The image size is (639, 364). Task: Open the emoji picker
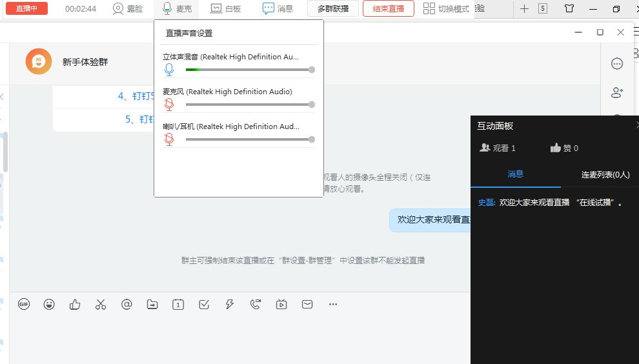coord(49,305)
